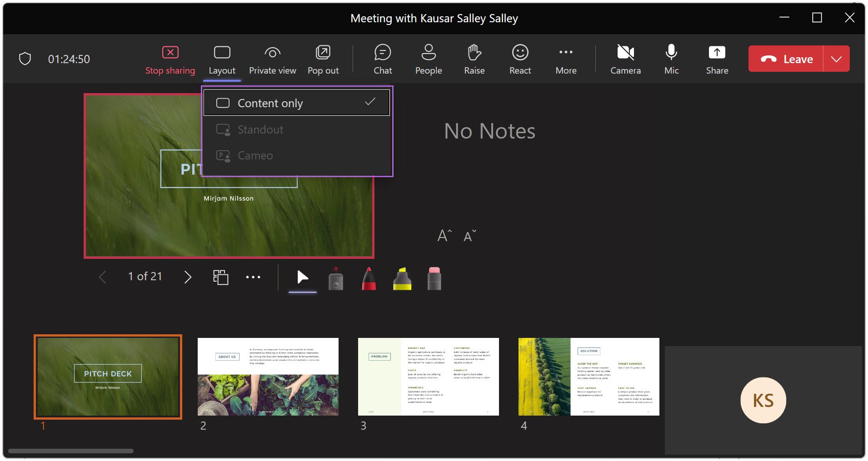
Task: Expand the More options menu
Action: (x=565, y=58)
